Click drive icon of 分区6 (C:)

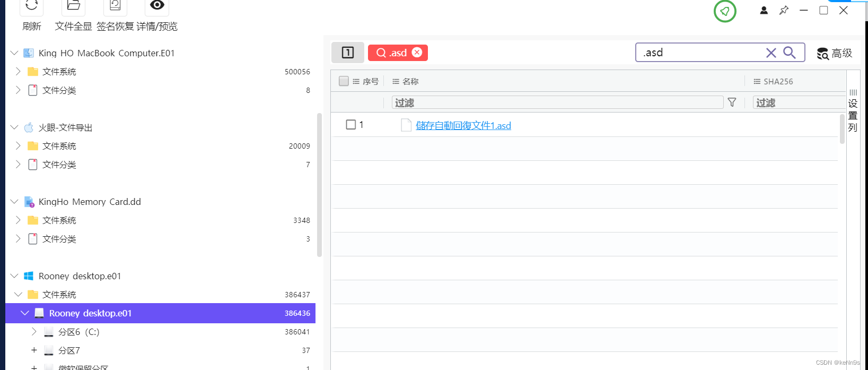[x=49, y=332]
